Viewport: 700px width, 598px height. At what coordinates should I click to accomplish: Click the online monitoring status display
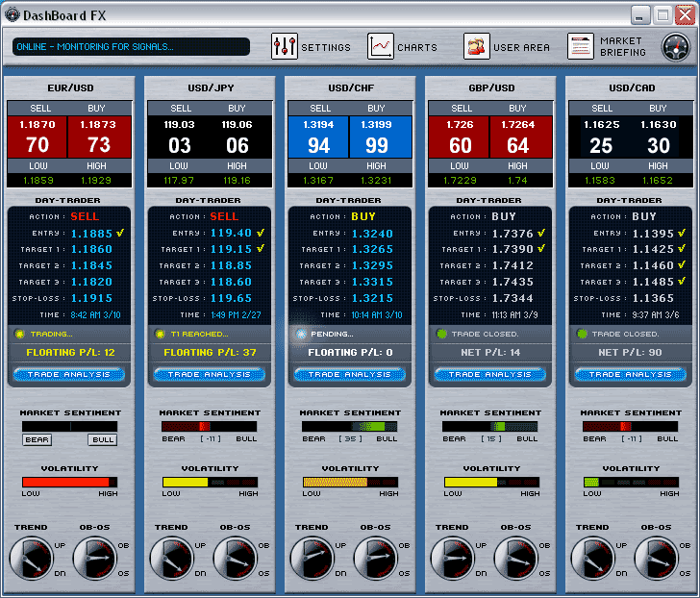click(x=131, y=46)
